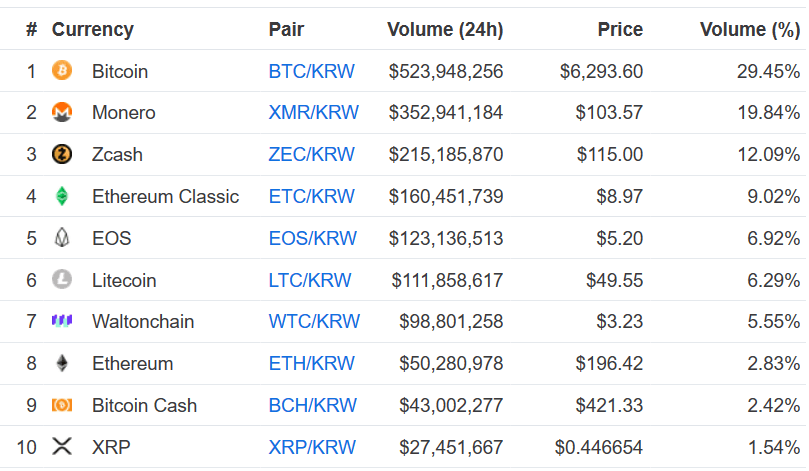Click the Waltonchain purple icon
The width and height of the screenshot is (809, 471).
tap(62, 321)
